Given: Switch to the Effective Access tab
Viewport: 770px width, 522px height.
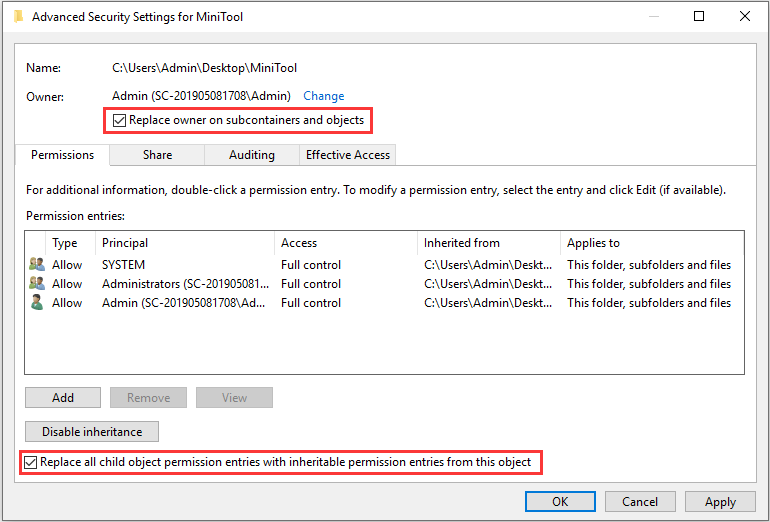Looking at the screenshot, I should click(348, 155).
